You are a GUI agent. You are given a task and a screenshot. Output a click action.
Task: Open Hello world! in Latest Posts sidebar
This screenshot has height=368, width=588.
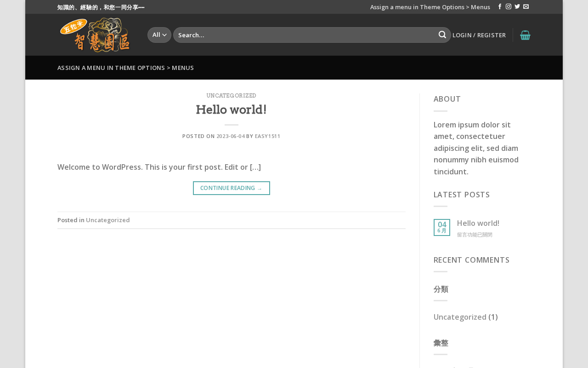pos(478,223)
